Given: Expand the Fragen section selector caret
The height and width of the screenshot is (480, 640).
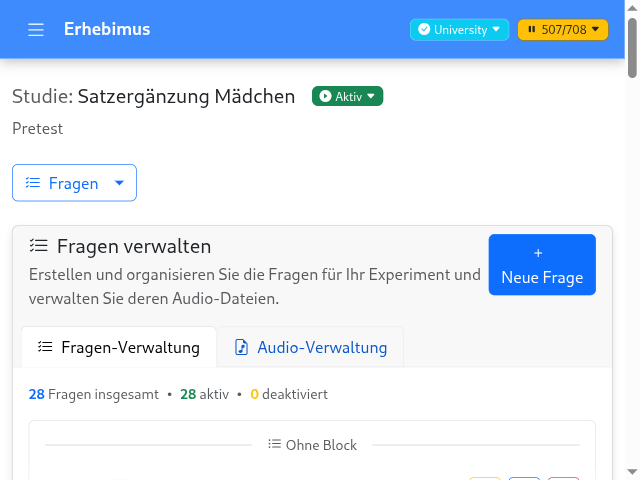Looking at the screenshot, I should point(119,183).
